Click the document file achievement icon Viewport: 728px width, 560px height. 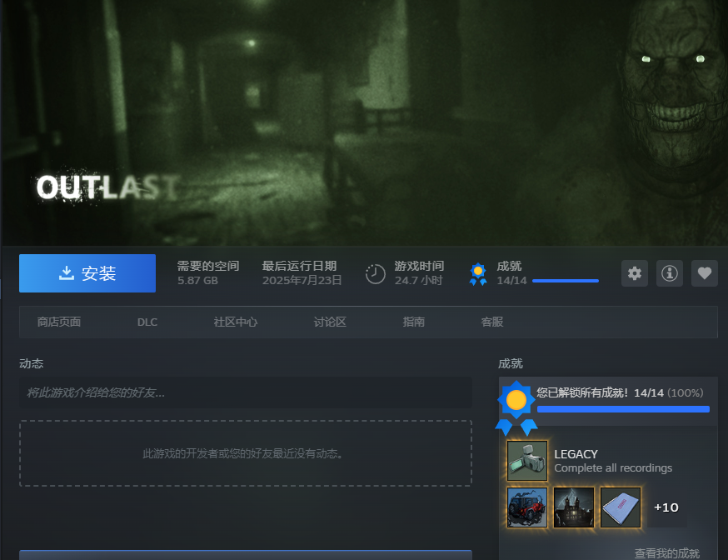point(621,507)
